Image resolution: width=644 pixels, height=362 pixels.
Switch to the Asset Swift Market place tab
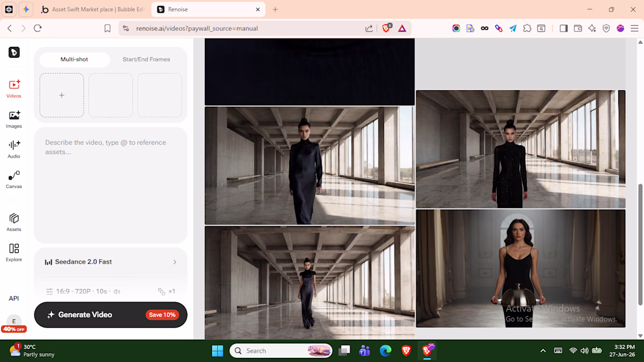(x=94, y=9)
